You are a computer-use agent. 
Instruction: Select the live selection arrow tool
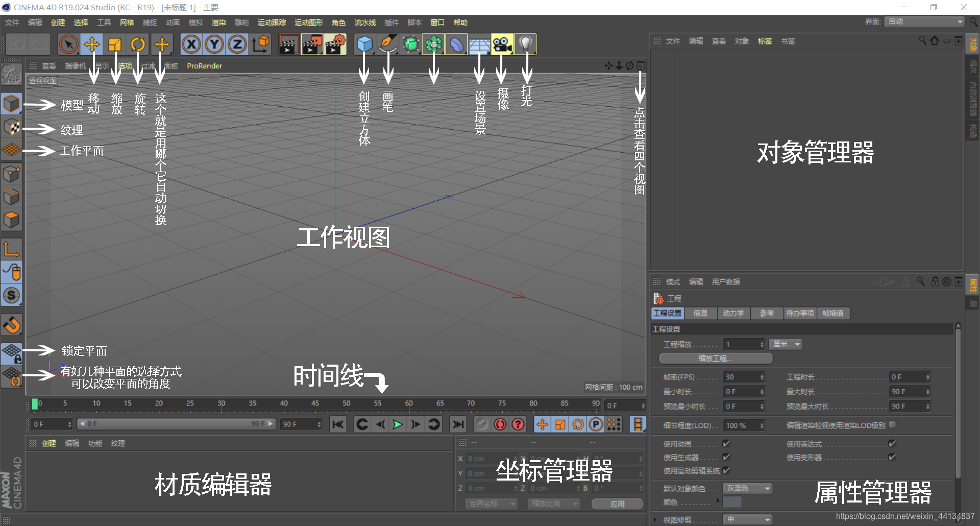[x=68, y=44]
